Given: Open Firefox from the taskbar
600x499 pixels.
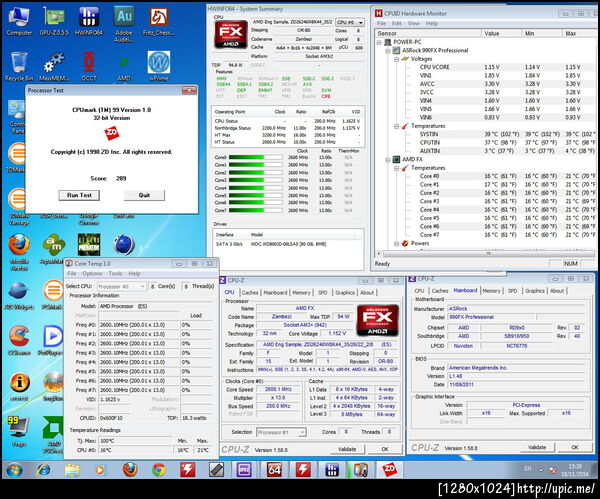Looking at the screenshot, I should 130,470.
